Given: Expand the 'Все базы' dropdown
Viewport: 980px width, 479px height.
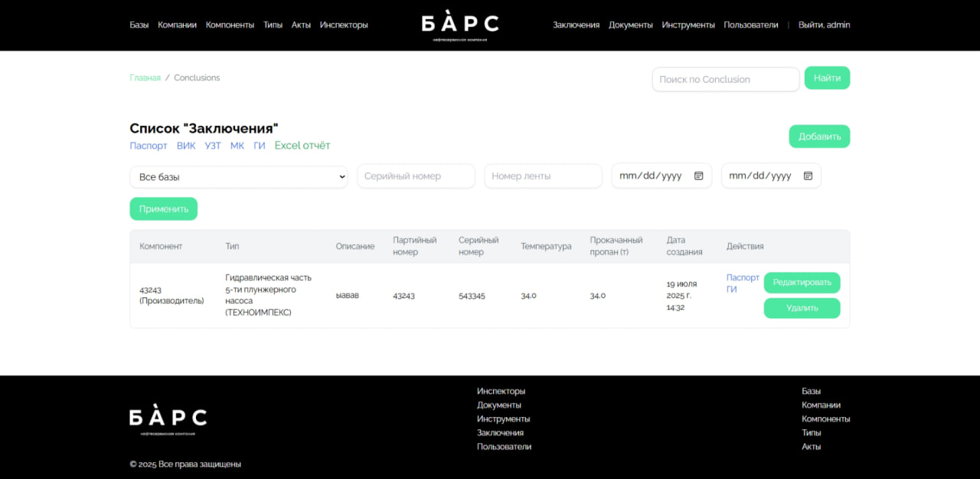Looking at the screenshot, I should pos(239,176).
